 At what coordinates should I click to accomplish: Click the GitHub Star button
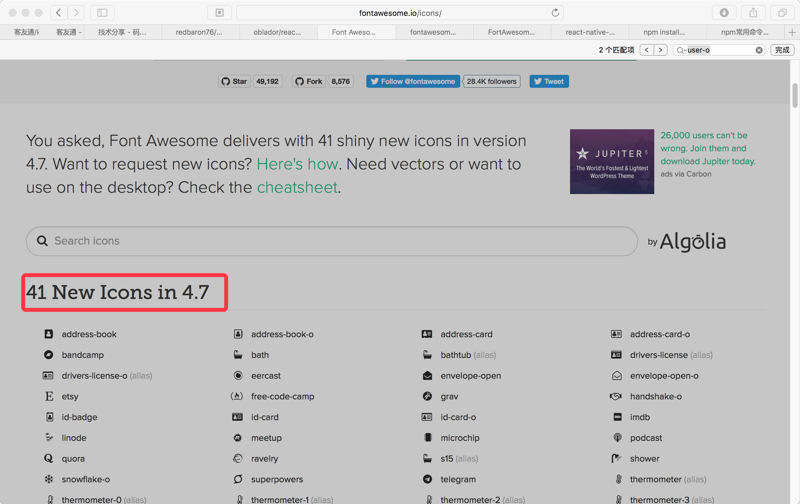click(234, 82)
